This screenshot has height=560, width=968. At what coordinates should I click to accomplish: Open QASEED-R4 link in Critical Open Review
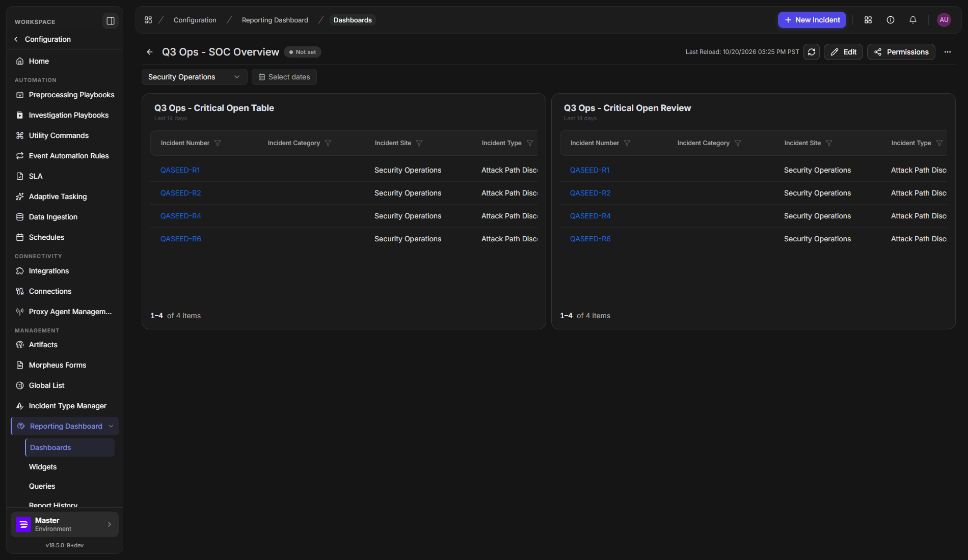(590, 216)
